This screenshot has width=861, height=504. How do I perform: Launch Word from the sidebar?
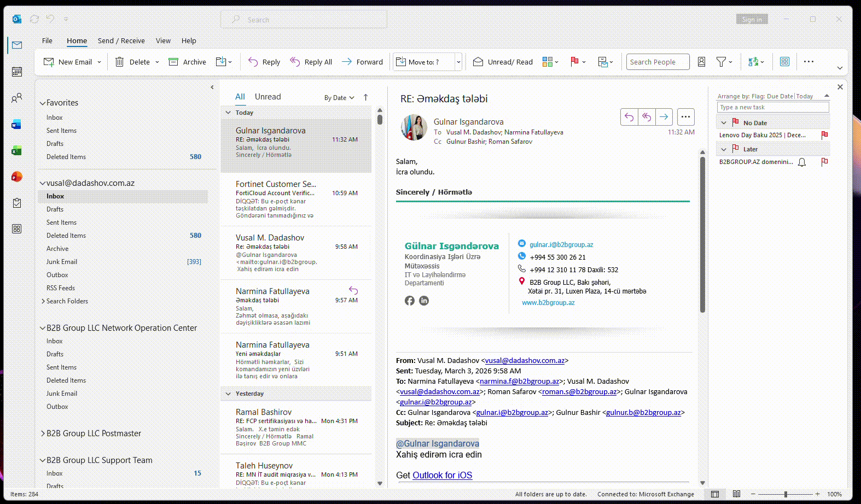pyautogui.click(x=17, y=124)
